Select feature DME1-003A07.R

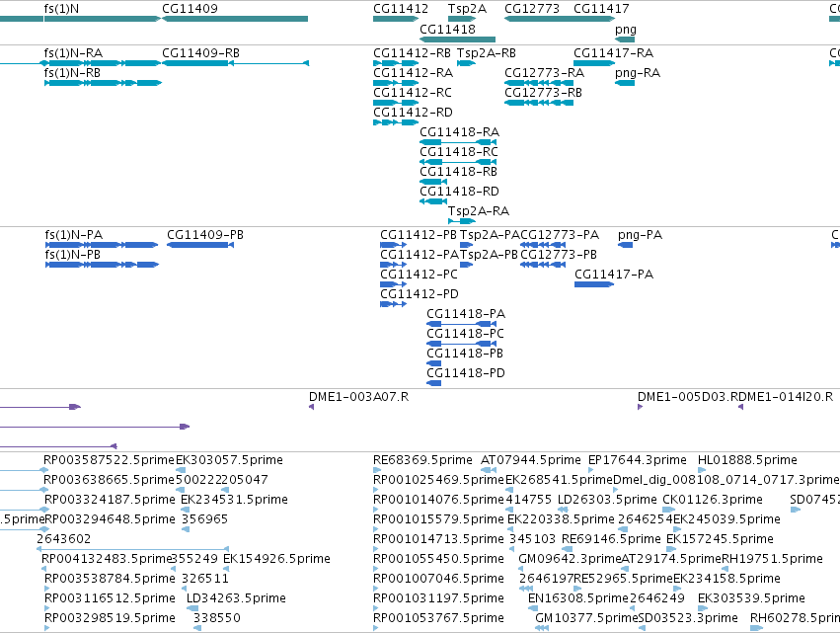(311, 407)
